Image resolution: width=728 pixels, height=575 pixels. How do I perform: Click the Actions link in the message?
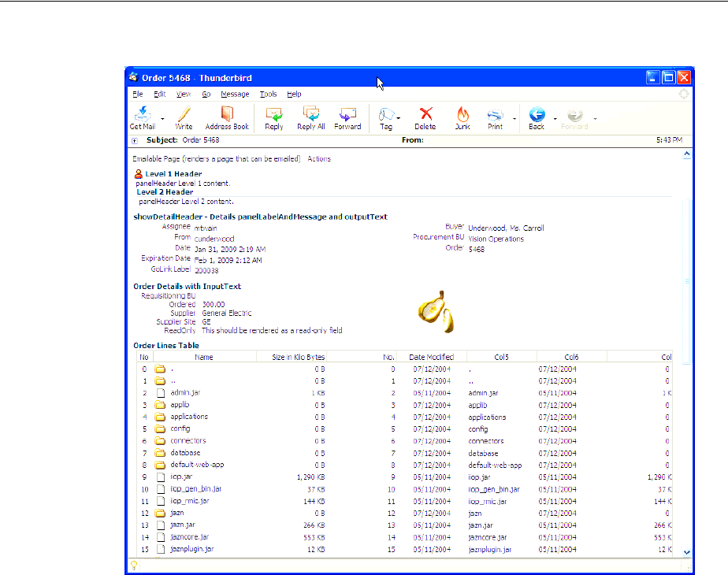[319, 159]
